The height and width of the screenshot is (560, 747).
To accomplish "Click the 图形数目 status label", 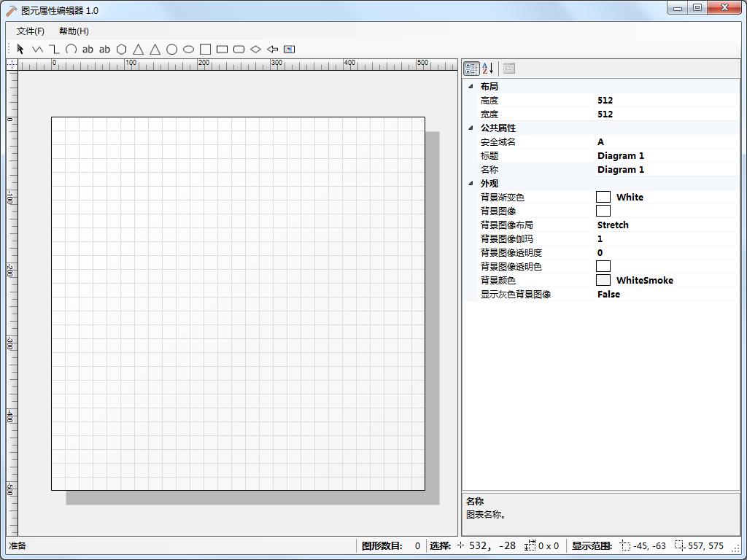I will [382, 545].
